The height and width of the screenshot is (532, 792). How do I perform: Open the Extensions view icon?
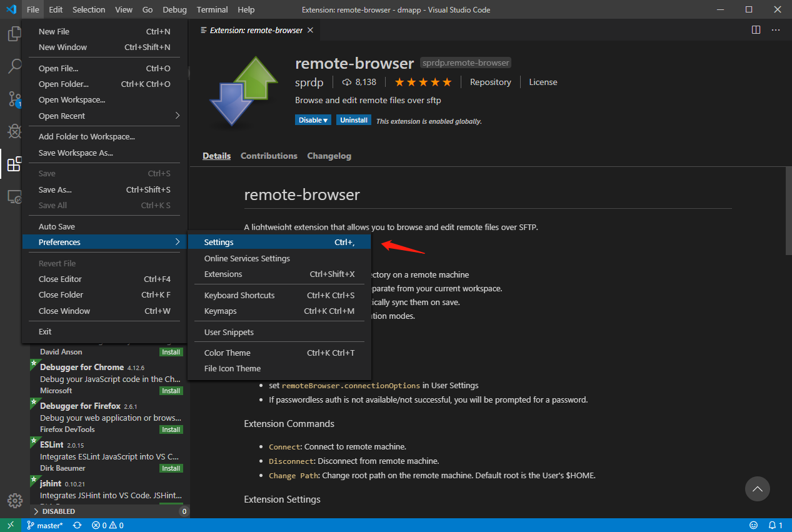14,164
